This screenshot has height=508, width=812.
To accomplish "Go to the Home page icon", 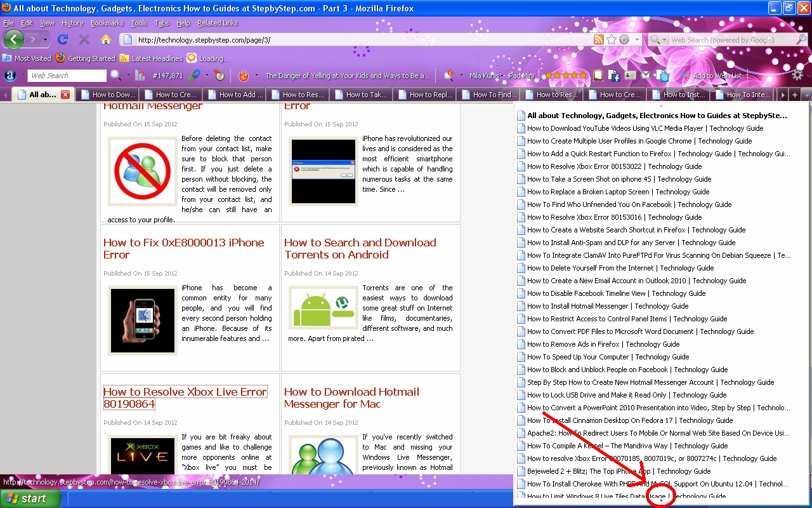I will coord(106,39).
